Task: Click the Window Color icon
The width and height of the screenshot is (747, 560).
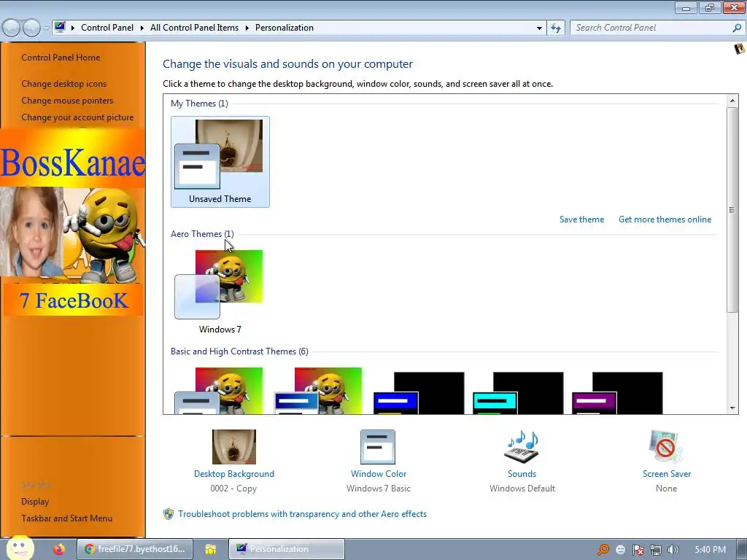Action: pyautogui.click(x=378, y=447)
